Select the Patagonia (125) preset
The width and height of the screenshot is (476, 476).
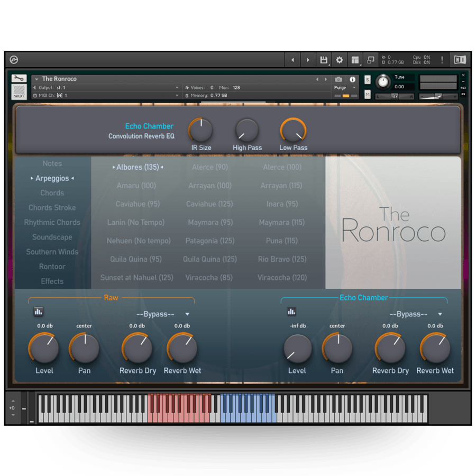click(210, 241)
